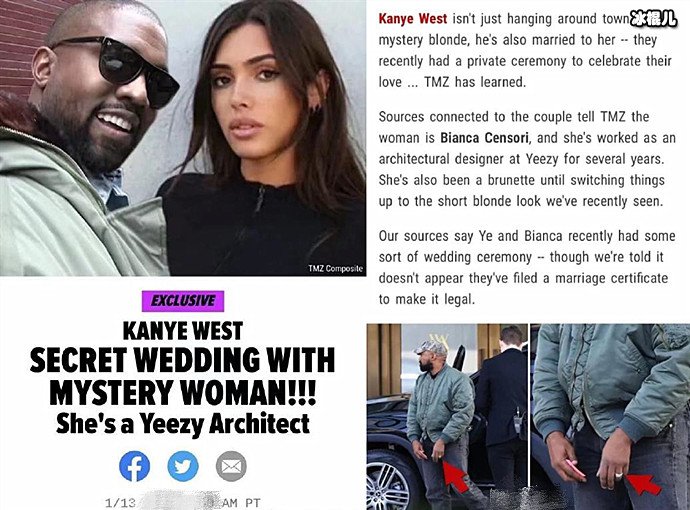Click the 1/13 AM PT timestamp
This screenshot has height=510, width=690.
pyautogui.click(x=183, y=503)
